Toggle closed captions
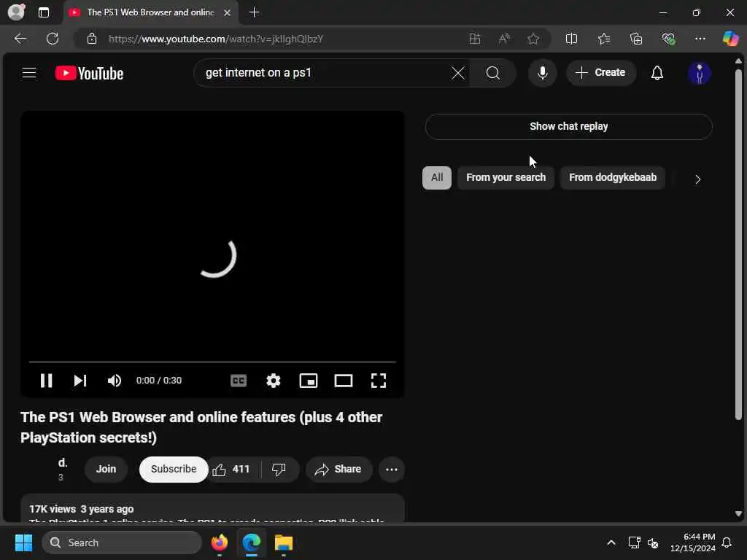The image size is (747, 560). pos(239,381)
